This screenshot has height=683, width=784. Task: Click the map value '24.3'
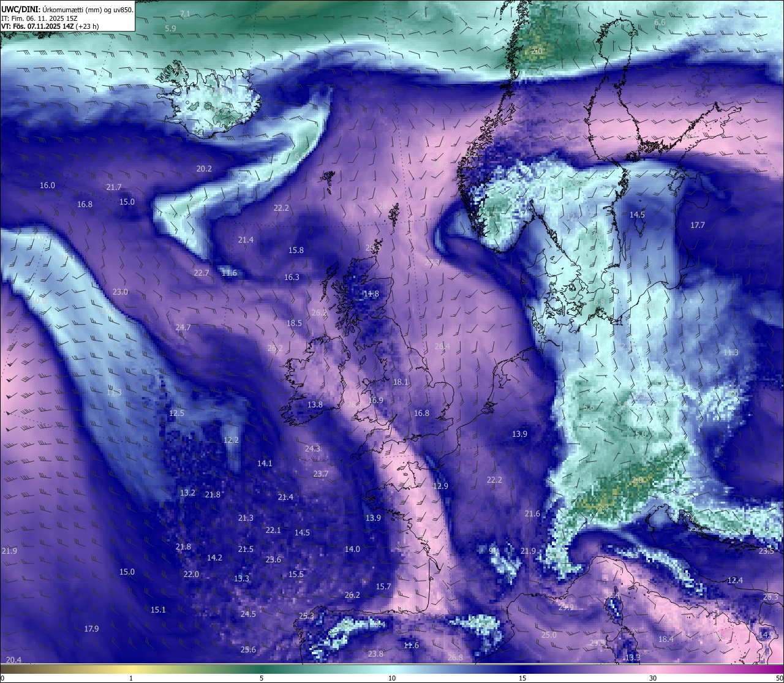[312, 448]
